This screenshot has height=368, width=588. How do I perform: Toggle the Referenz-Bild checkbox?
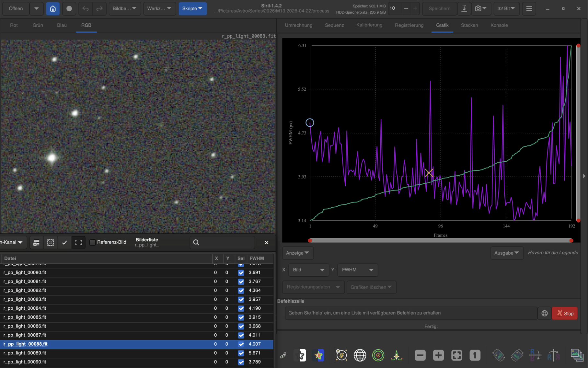[92, 242]
